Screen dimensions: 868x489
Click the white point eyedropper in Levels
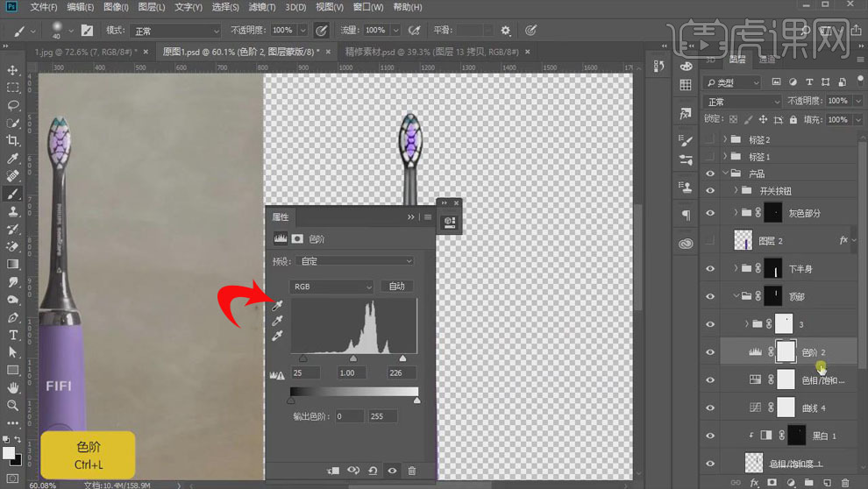point(278,337)
